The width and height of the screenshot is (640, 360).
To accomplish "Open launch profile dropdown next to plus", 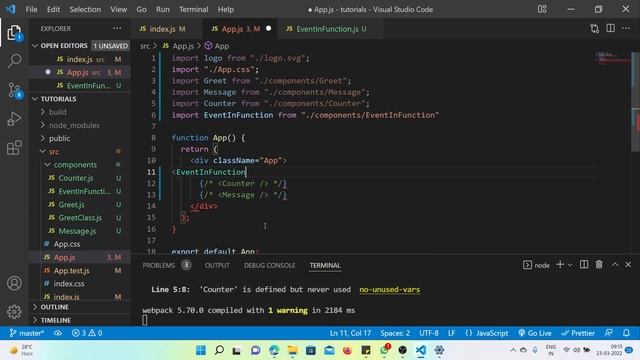I will point(570,265).
